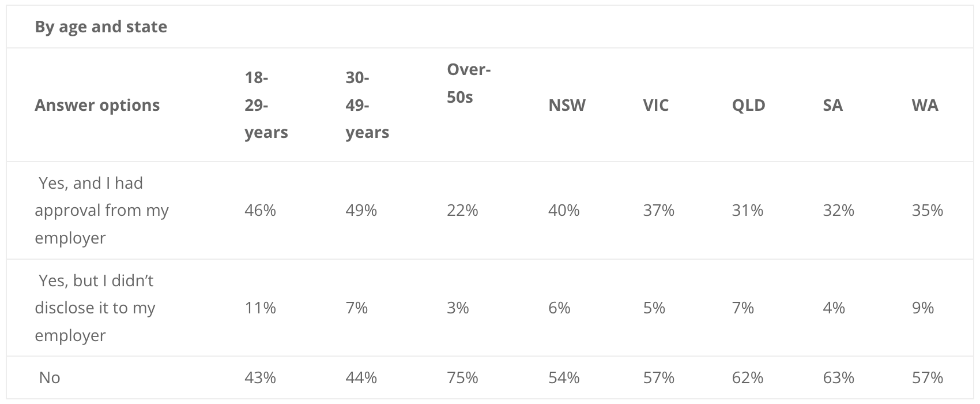
Task: Click the WA column header
Action: (925, 105)
